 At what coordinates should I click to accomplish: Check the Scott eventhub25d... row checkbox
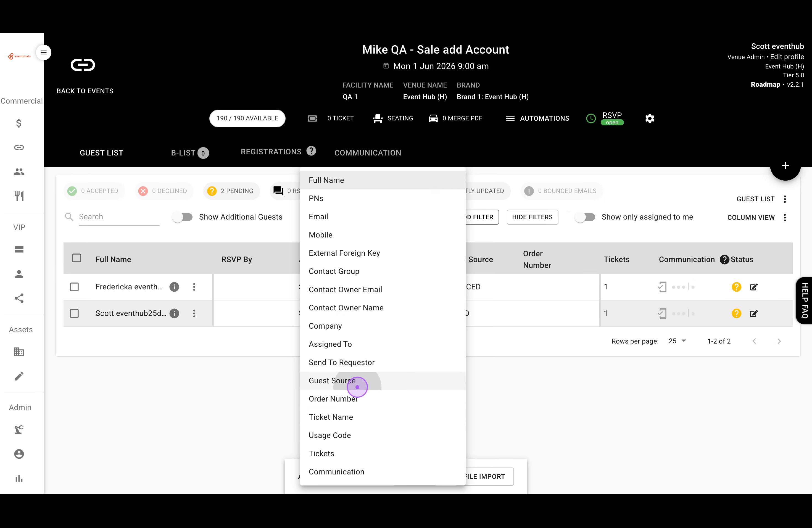coord(74,313)
